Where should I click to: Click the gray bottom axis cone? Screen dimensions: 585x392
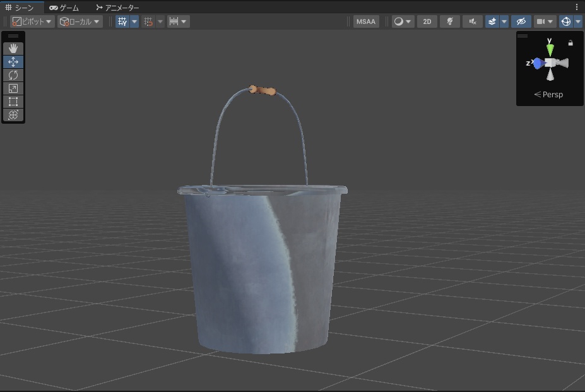(x=550, y=75)
